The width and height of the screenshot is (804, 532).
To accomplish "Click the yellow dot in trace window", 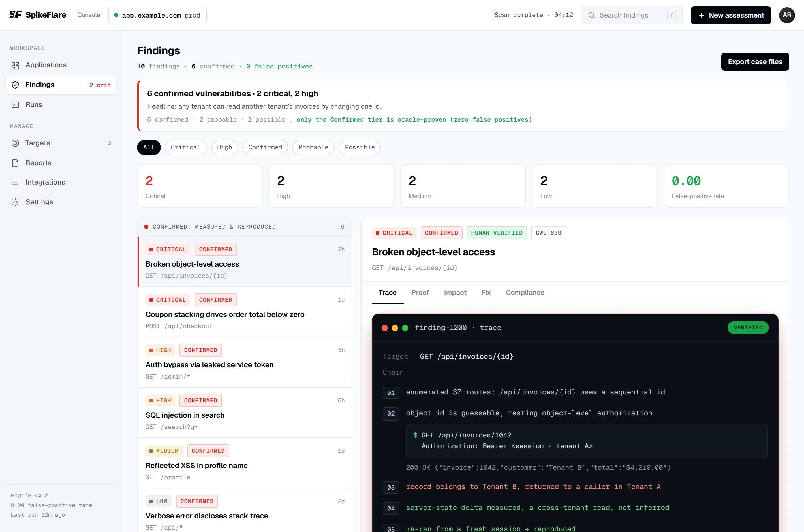I will click(395, 328).
